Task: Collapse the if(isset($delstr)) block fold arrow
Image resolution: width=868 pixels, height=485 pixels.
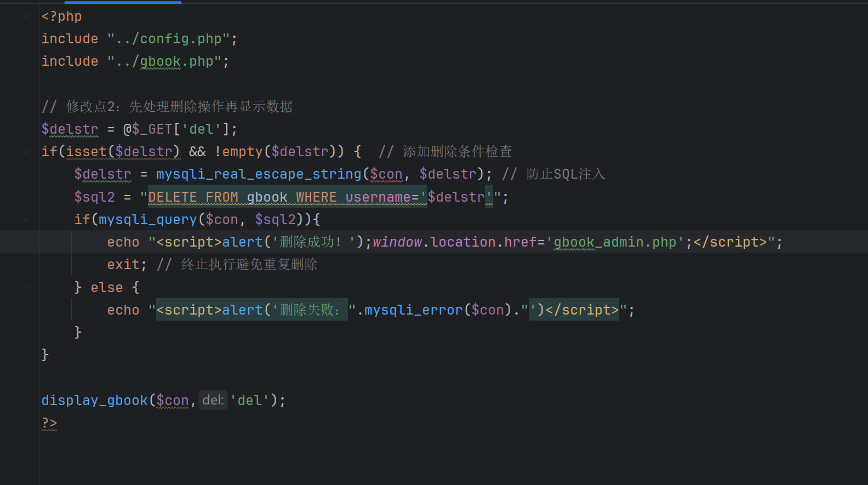Action: 26,151
